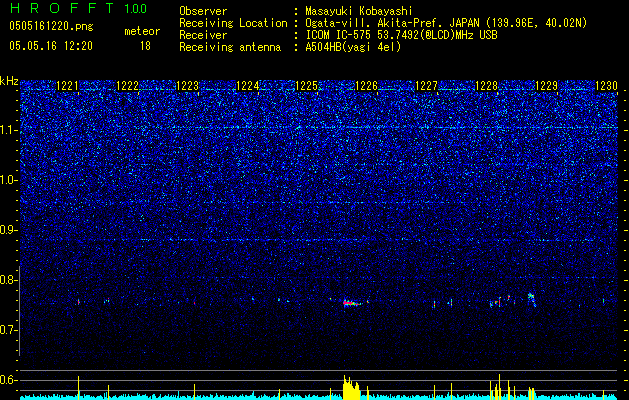Click the 'Observer' label
Screen dimensions: 629x400
(203, 11)
